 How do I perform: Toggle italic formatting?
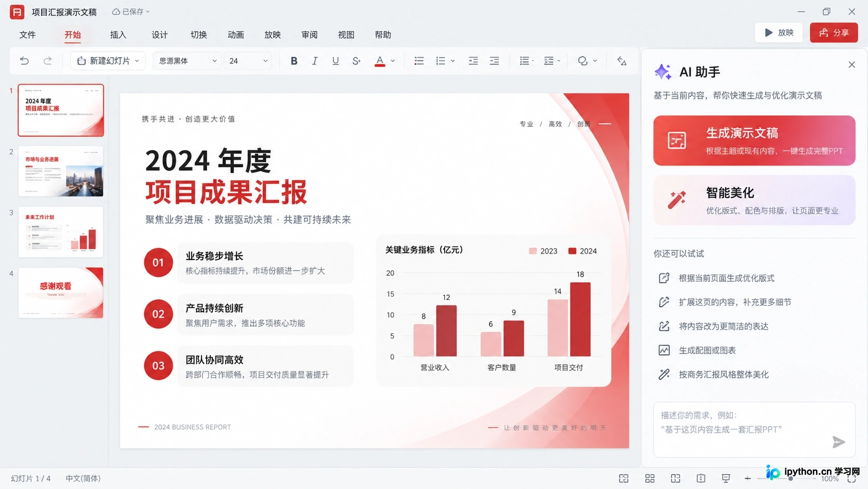pos(315,61)
